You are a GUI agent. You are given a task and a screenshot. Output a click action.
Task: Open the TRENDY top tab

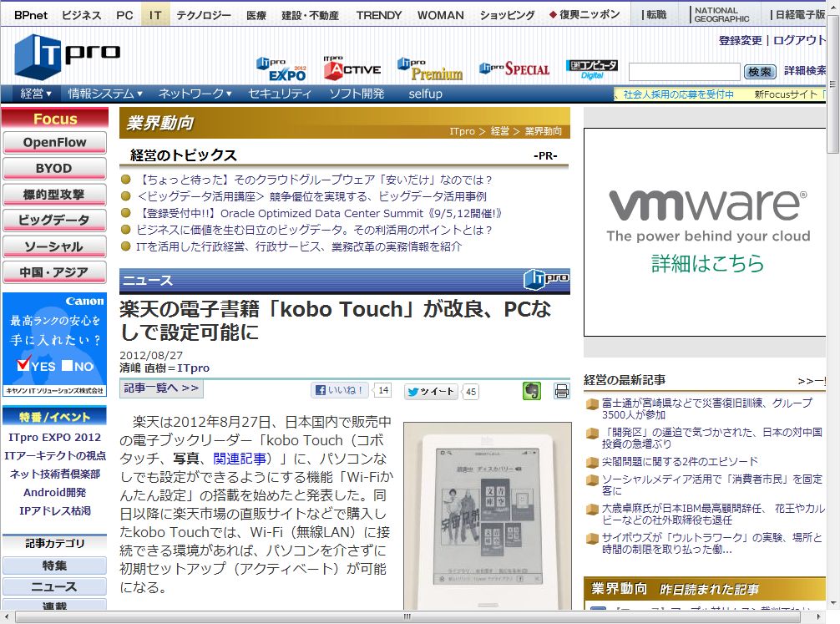pyautogui.click(x=379, y=15)
